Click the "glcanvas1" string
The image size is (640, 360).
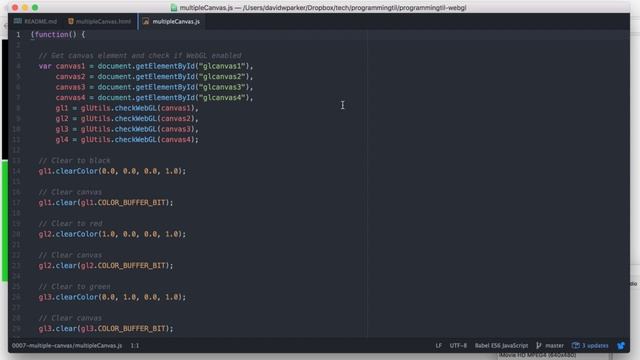point(223,66)
